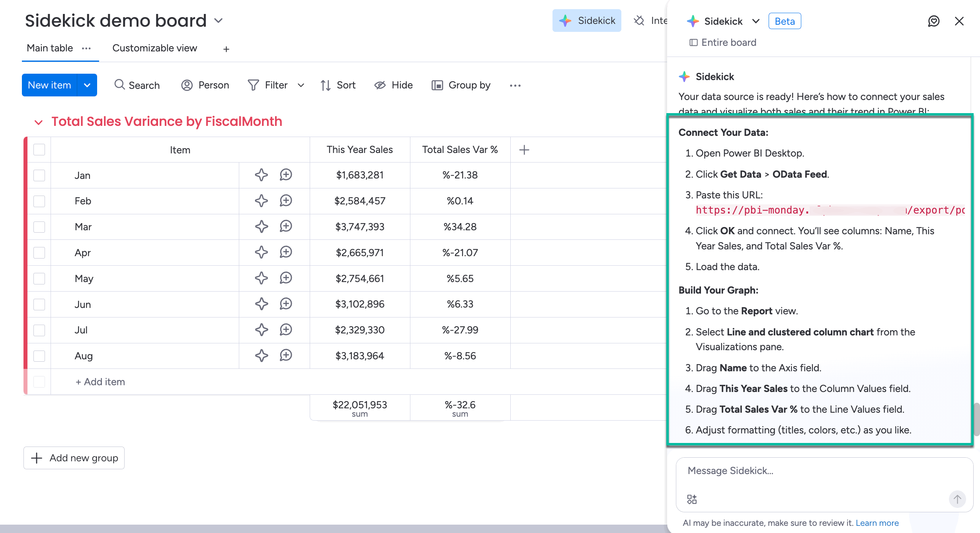The width and height of the screenshot is (980, 533).
Task: Open the update conversation bubble for Mar
Action: 286,226
